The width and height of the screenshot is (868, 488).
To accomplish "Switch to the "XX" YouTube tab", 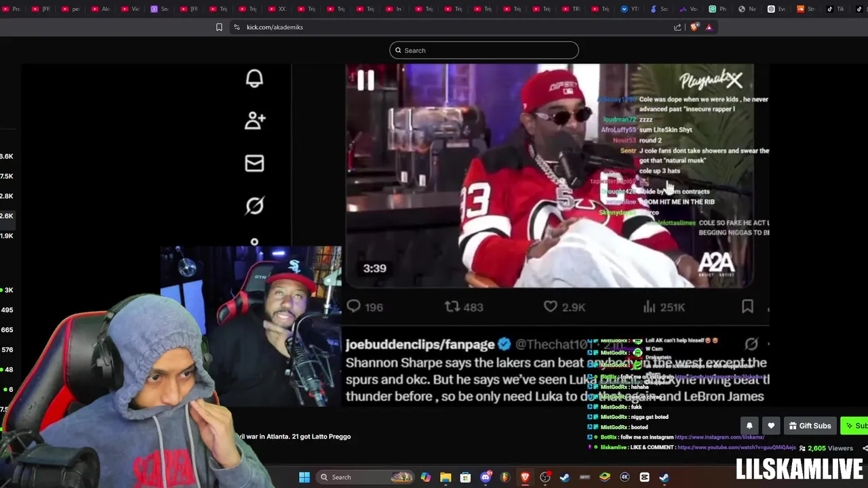I will [277, 9].
